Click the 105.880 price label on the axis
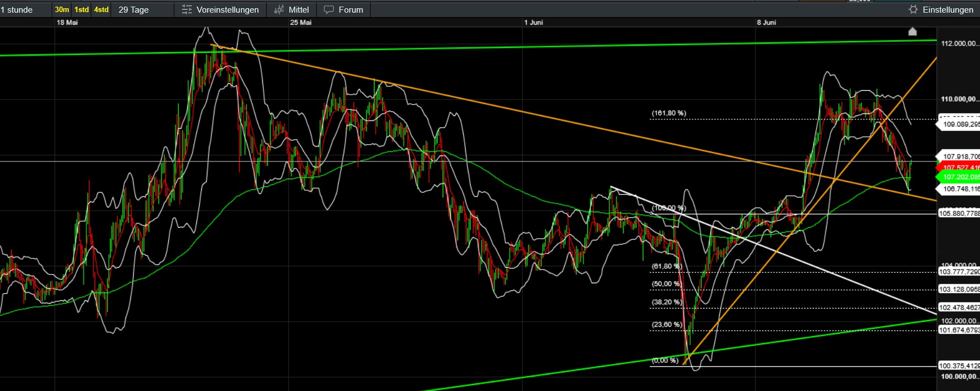This screenshot has width=980, height=391. 959,213
